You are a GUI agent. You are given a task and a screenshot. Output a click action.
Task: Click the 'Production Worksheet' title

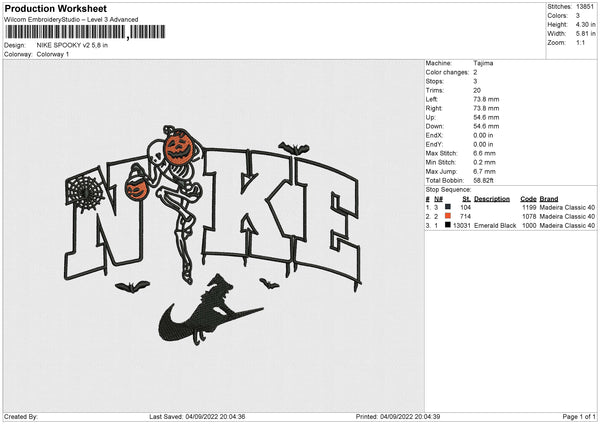coord(55,8)
